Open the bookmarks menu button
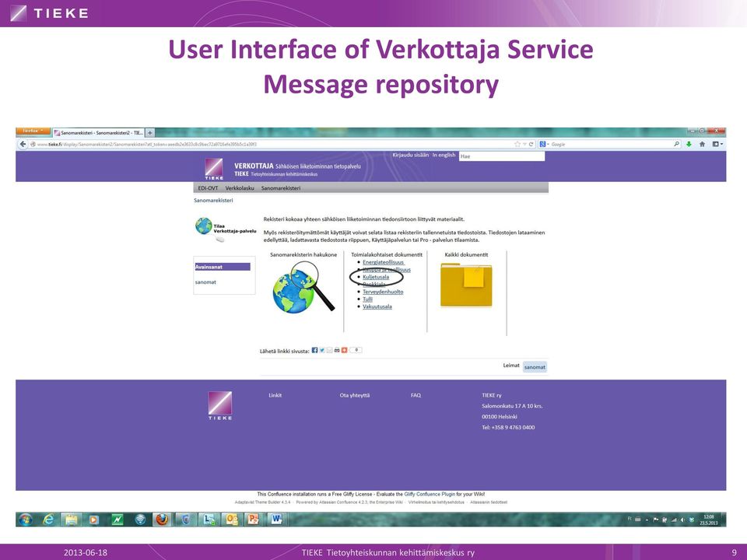747x560 pixels. (717, 144)
